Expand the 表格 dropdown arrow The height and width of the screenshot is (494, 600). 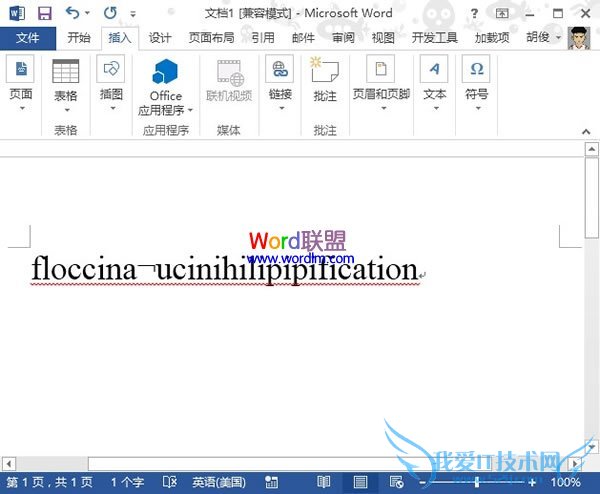tap(67, 110)
